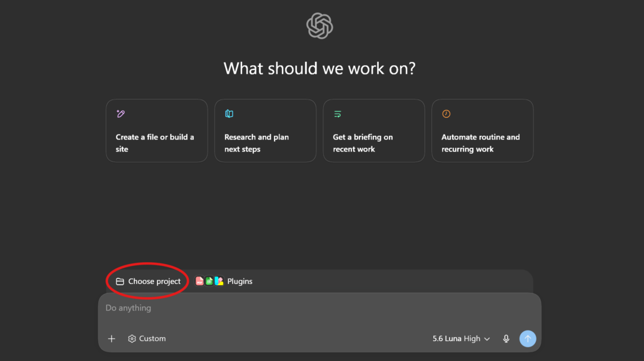Screen dimensions: 644x361
Task: Click the purple pencil icon on create card
Action: pos(120,113)
